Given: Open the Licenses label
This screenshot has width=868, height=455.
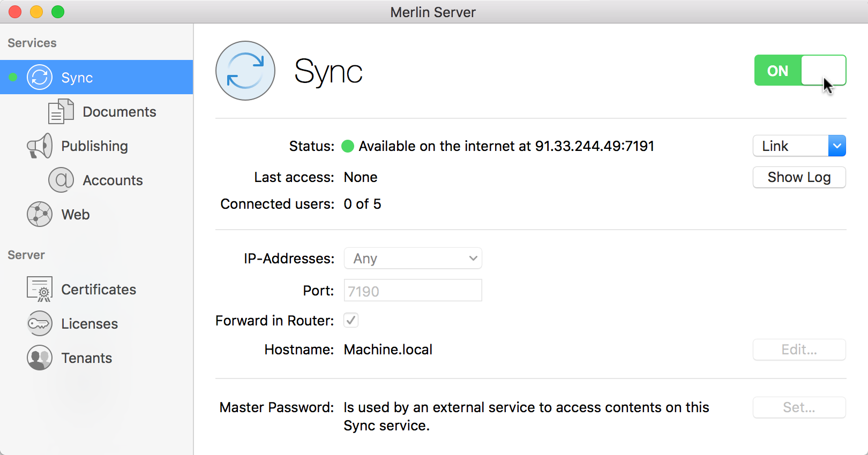Looking at the screenshot, I should (x=89, y=324).
